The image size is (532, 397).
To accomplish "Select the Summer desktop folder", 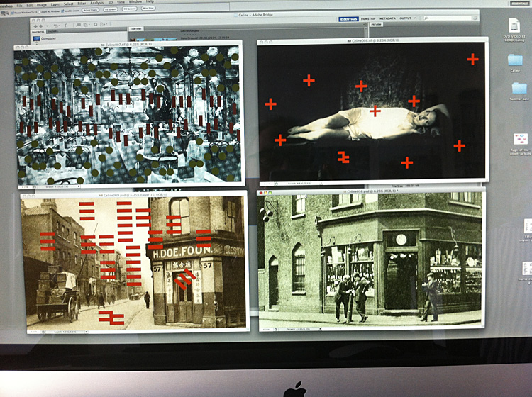I will click(x=519, y=91).
